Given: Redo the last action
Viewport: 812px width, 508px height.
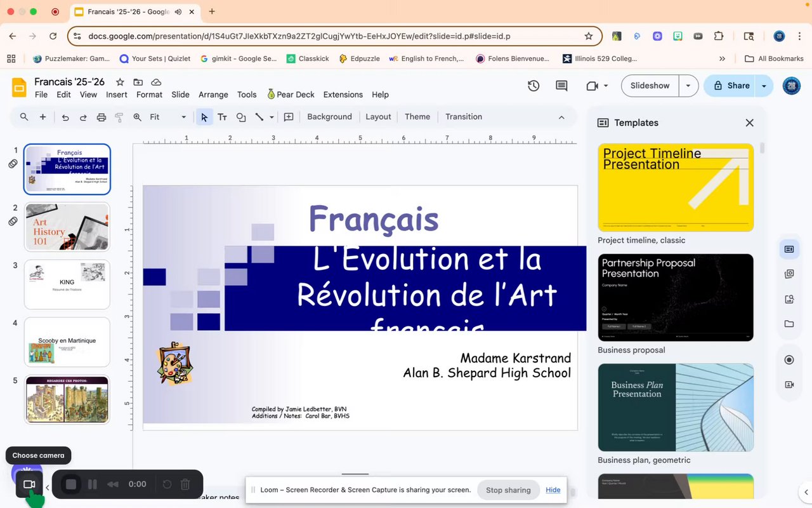Looking at the screenshot, I should pos(83,117).
